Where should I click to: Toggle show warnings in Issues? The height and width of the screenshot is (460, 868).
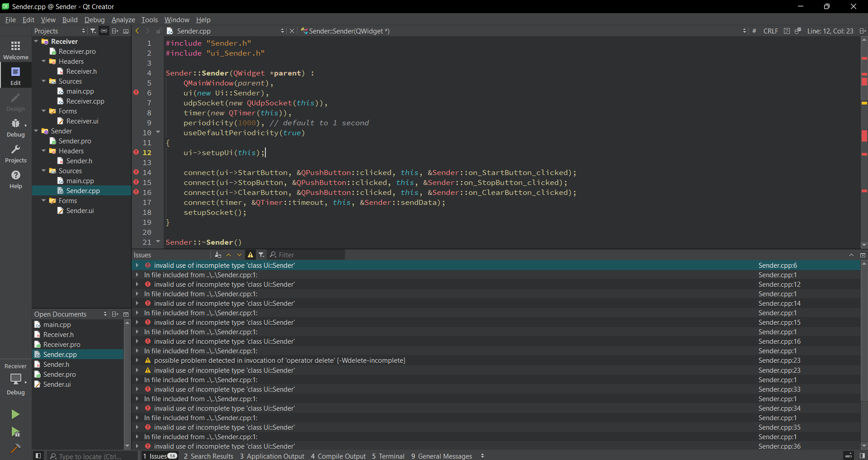[250, 255]
